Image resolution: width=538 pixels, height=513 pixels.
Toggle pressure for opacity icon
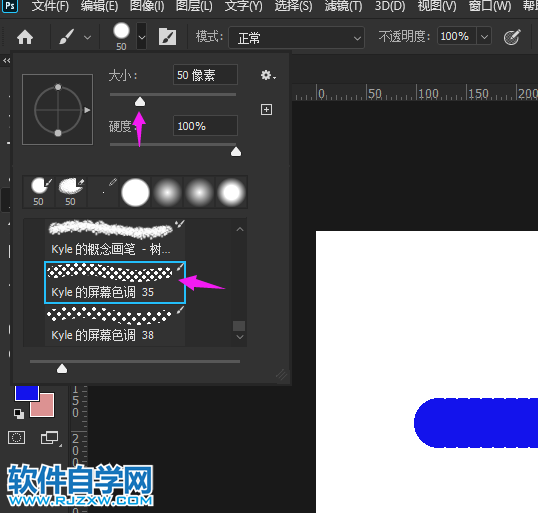(512, 37)
